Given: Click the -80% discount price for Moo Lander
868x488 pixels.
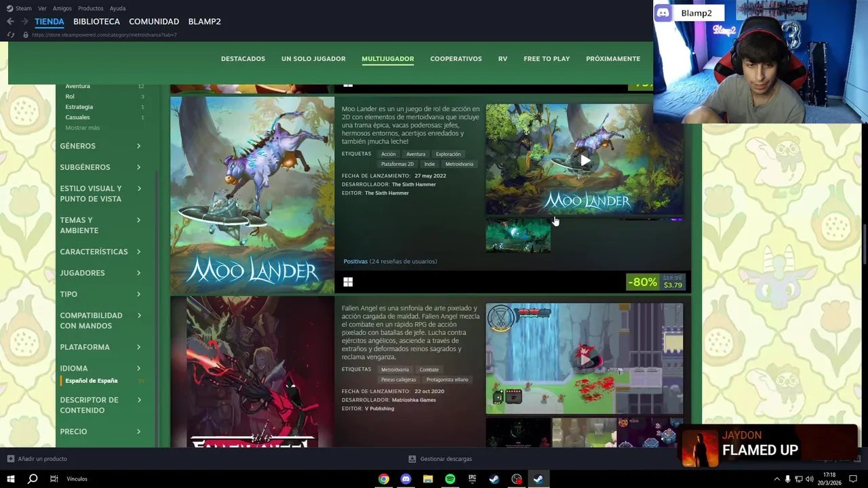Looking at the screenshot, I should tap(656, 282).
